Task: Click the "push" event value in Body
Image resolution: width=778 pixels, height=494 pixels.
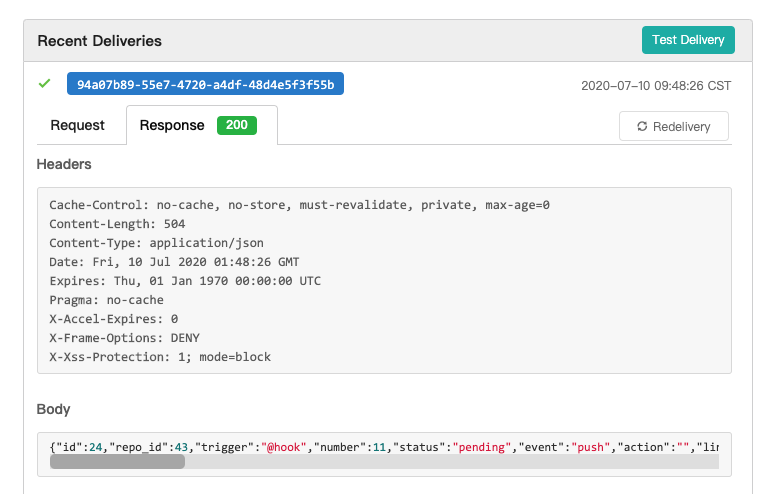Action: point(590,447)
